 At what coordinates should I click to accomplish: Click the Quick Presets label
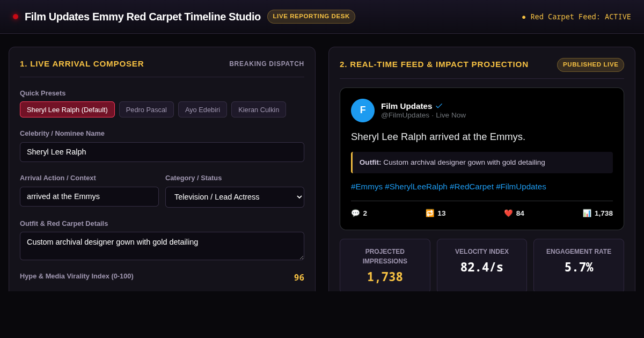point(43,93)
